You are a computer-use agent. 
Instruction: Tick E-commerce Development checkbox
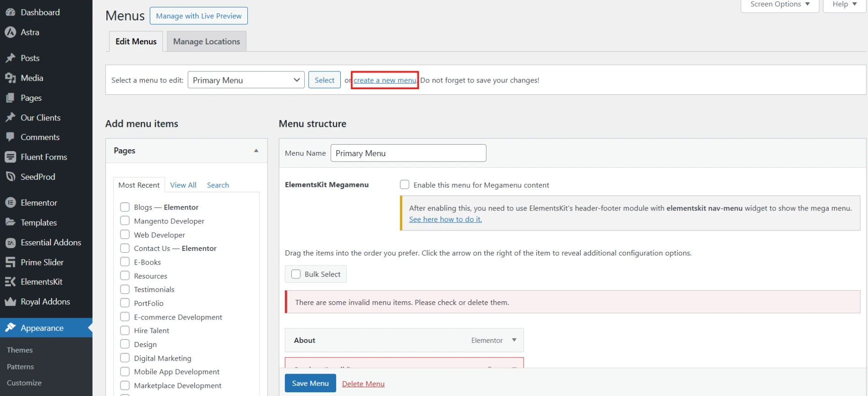tap(125, 317)
